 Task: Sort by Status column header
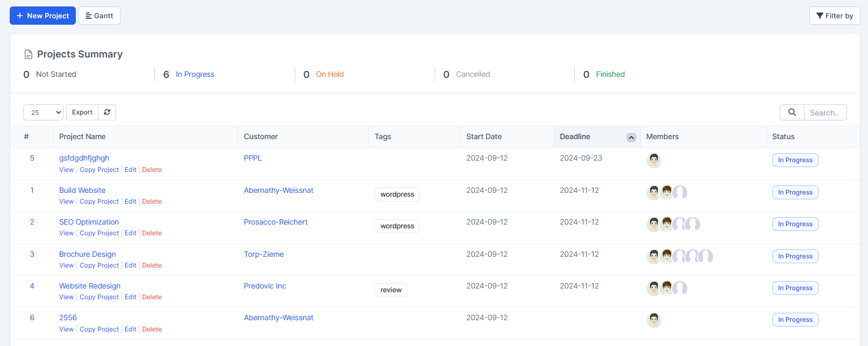[783, 136]
